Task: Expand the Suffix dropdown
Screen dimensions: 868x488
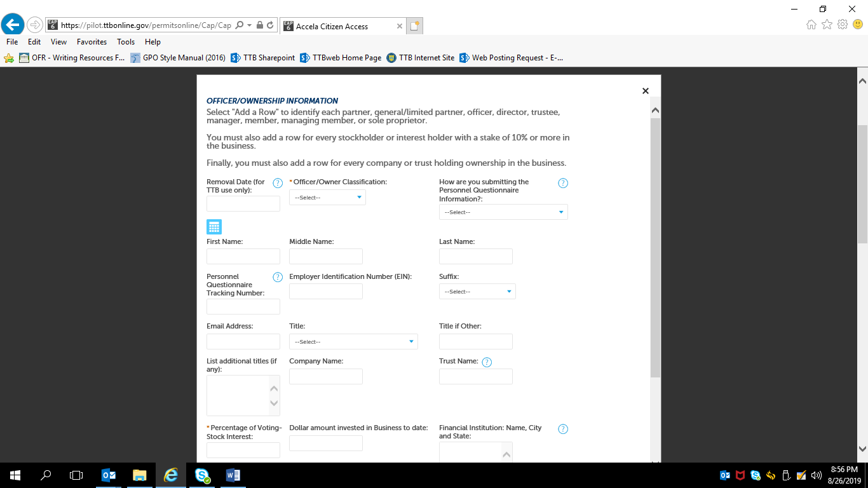Action: coord(477,292)
